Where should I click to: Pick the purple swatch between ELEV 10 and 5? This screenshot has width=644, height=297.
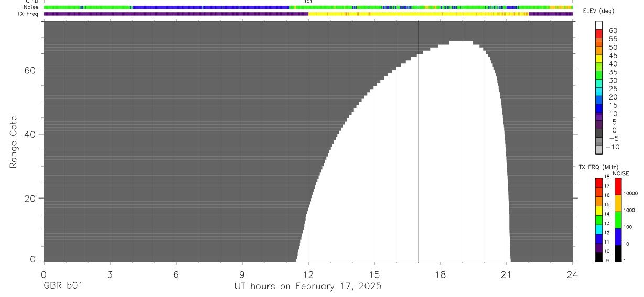[x=599, y=117]
